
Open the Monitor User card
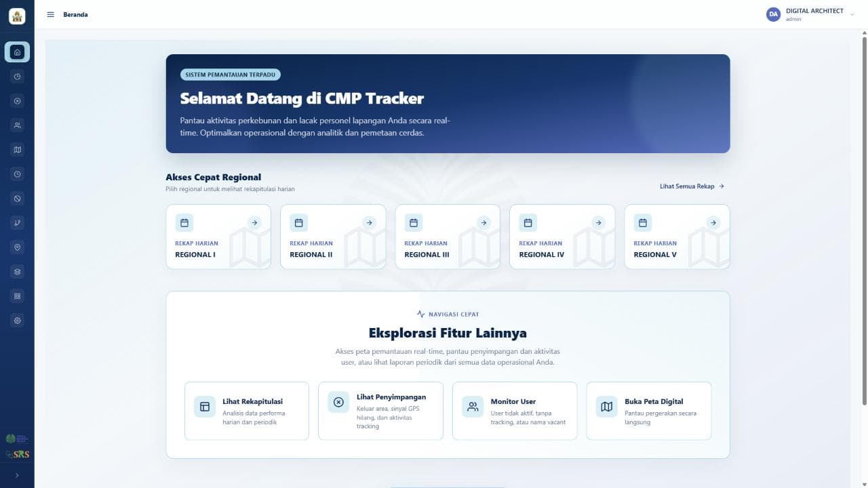[515, 411]
